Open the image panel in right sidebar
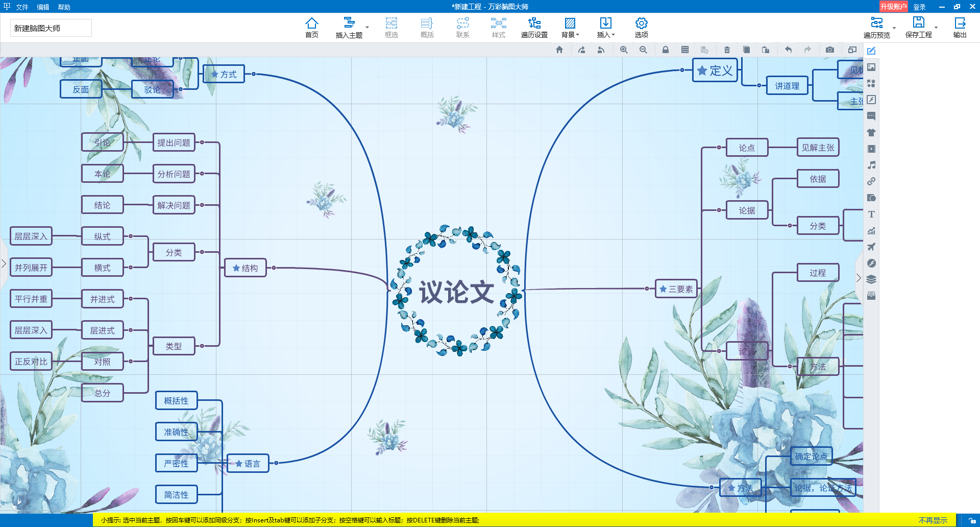Screen dimensions: 980x527 871,67
